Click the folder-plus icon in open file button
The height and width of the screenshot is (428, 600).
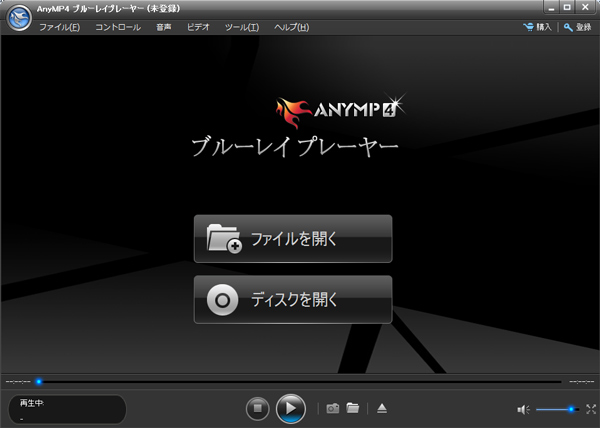pos(224,239)
